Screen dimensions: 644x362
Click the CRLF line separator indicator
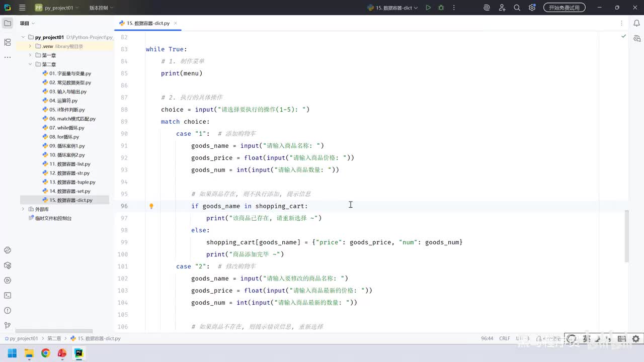[505, 338]
